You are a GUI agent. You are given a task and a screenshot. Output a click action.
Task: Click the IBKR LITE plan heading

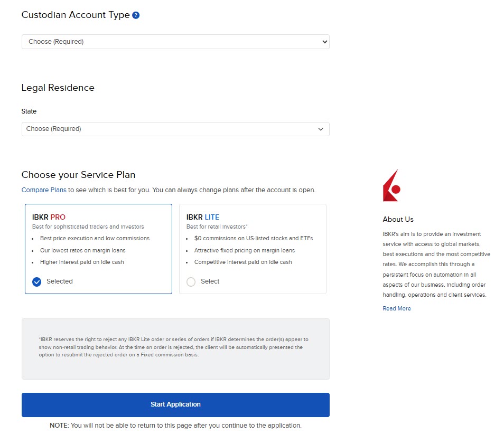pyautogui.click(x=203, y=217)
